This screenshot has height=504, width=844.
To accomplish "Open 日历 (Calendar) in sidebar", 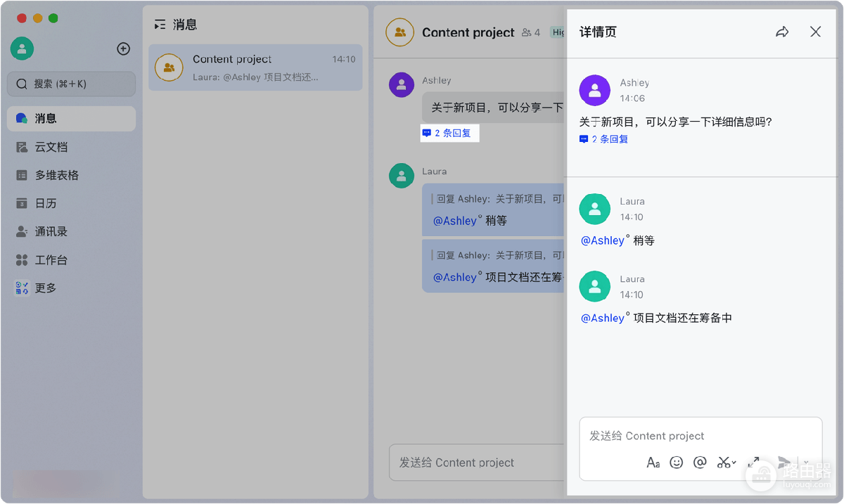I will click(x=71, y=203).
